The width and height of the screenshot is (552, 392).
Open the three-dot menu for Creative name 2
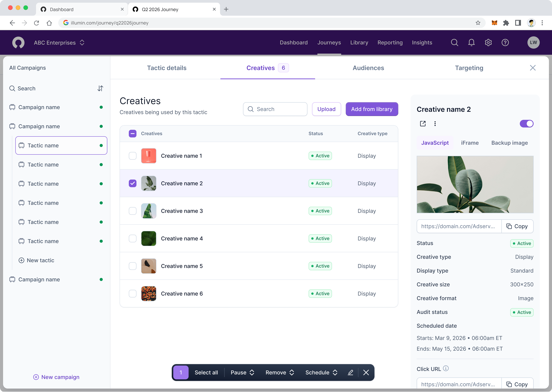pos(435,124)
